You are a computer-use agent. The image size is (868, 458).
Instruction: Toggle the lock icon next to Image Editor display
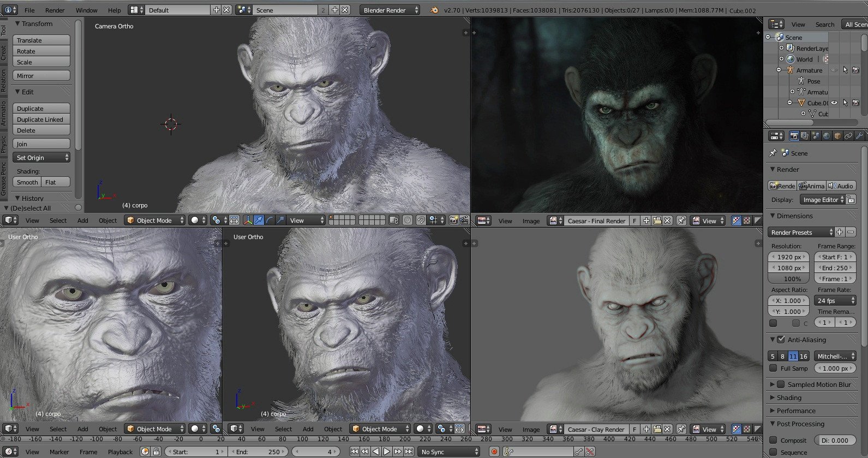point(851,200)
